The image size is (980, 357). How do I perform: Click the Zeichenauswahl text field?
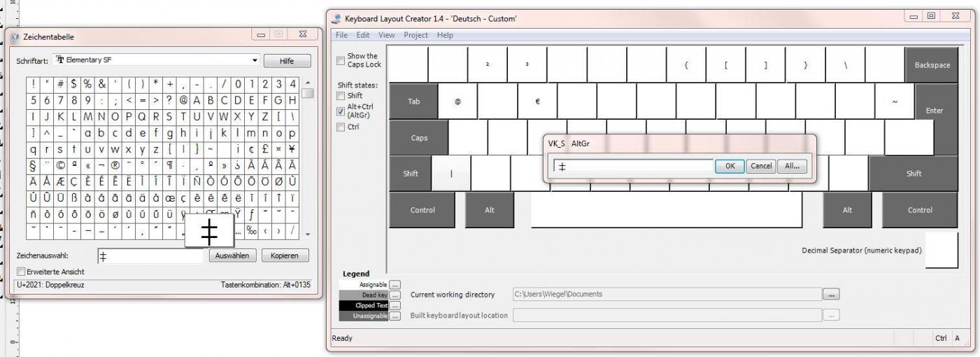coord(150,256)
